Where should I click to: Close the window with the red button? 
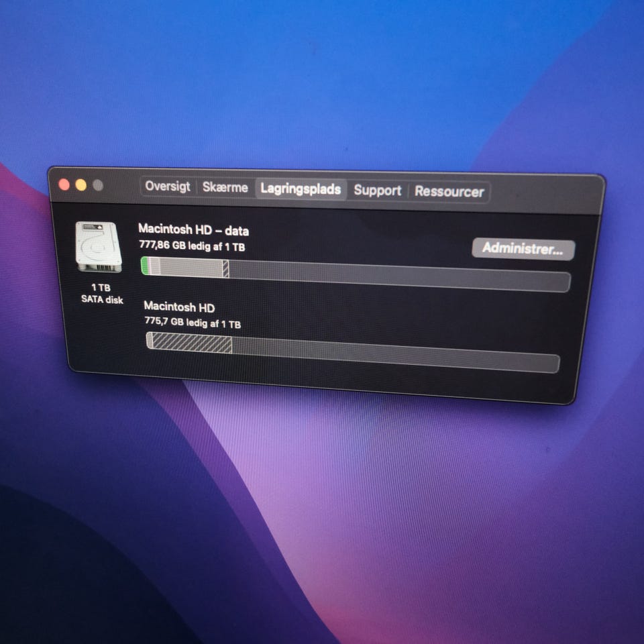[64, 184]
